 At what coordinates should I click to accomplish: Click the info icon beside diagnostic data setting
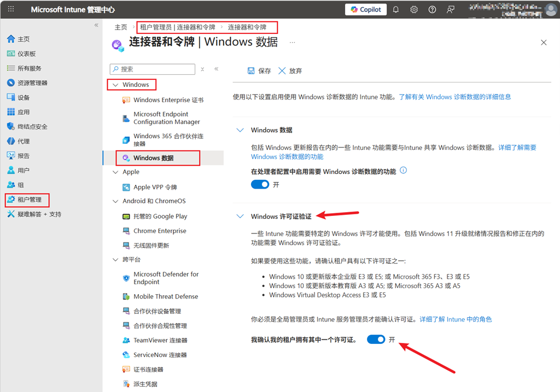404,171
